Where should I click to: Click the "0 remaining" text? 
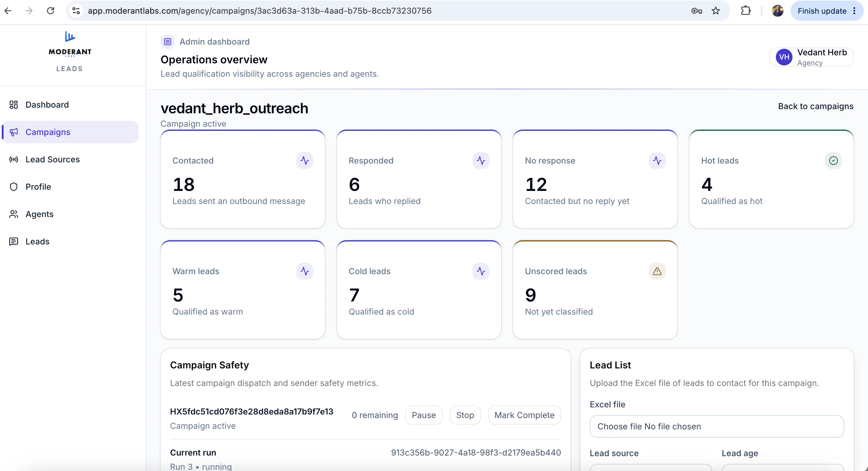pyautogui.click(x=375, y=415)
